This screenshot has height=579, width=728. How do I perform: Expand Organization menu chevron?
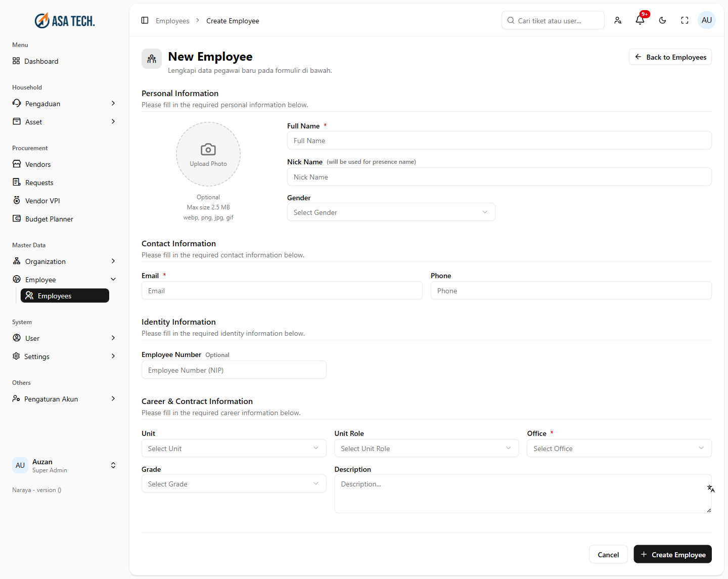click(113, 261)
